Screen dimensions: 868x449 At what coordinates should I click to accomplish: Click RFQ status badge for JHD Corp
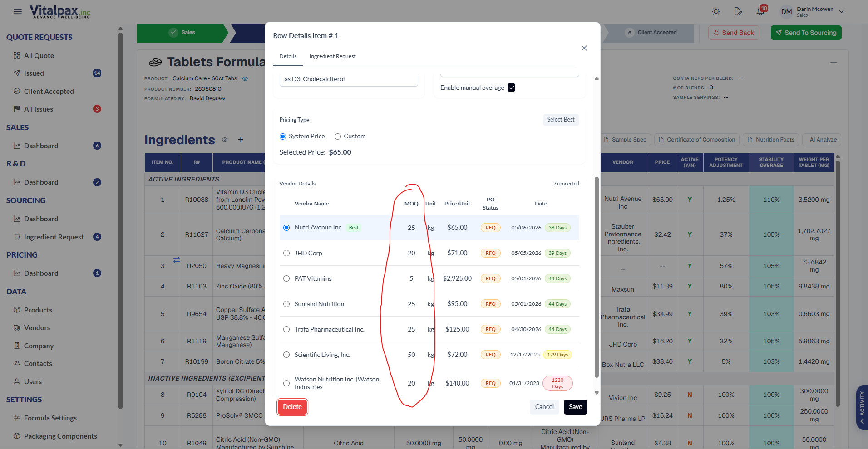click(x=490, y=253)
